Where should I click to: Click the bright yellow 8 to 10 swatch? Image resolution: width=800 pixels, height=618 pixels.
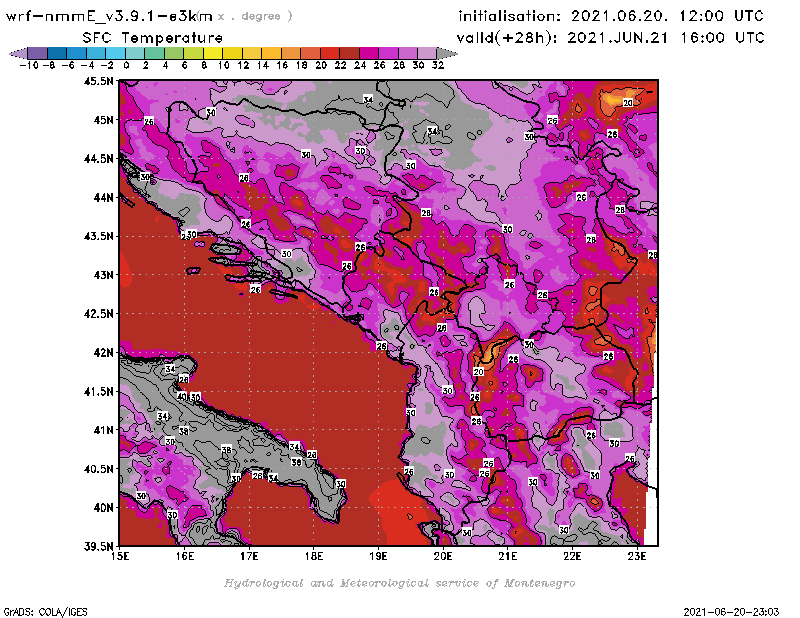pyautogui.click(x=213, y=53)
